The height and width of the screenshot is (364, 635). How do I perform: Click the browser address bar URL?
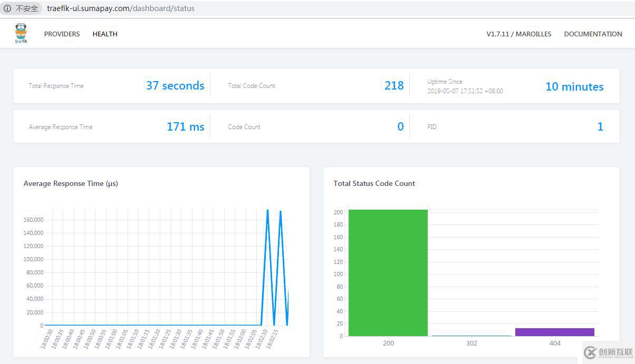coord(121,8)
